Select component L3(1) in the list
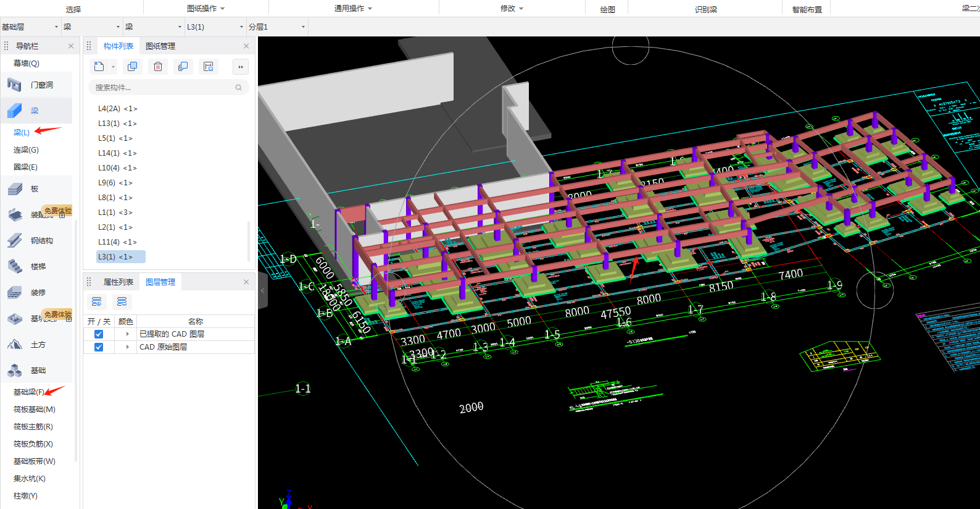This screenshot has height=509, width=980. pyautogui.click(x=121, y=256)
